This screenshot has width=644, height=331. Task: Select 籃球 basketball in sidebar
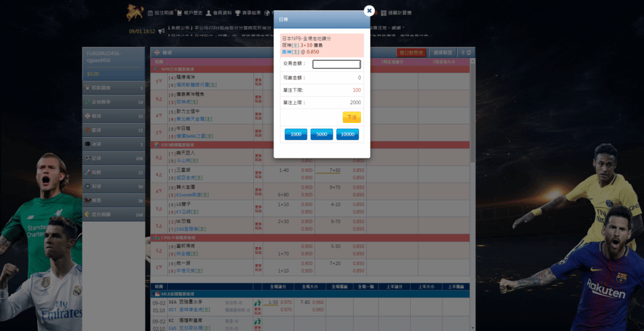point(114,130)
